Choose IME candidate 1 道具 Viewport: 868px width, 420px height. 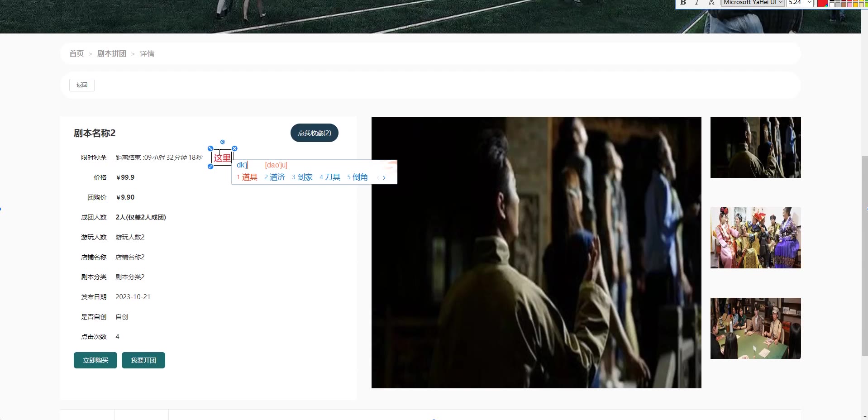click(x=247, y=177)
